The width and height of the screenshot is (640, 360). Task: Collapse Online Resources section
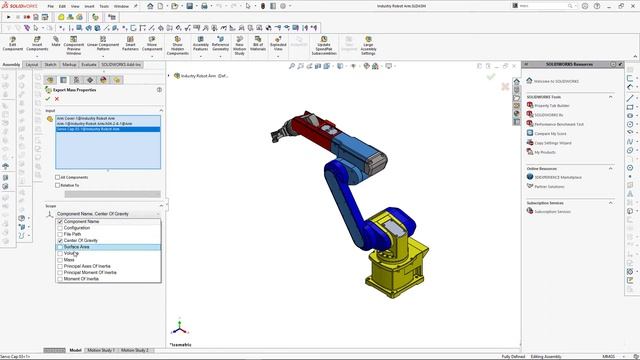point(611,169)
